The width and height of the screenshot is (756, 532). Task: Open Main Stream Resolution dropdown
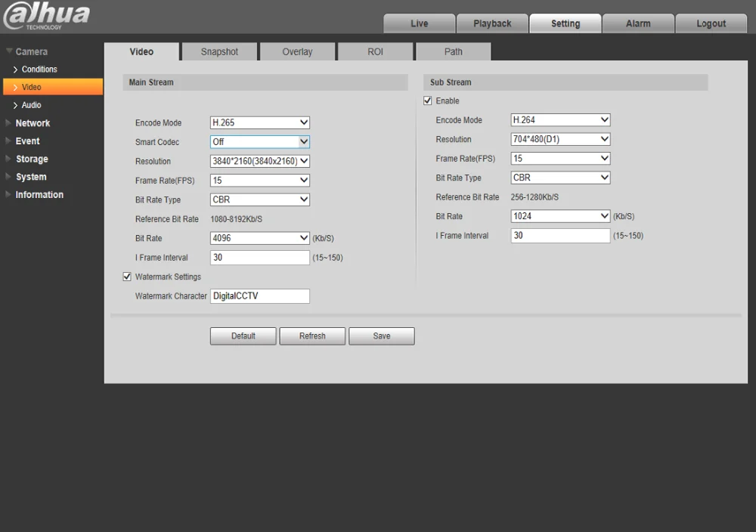[x=260, y=162]
